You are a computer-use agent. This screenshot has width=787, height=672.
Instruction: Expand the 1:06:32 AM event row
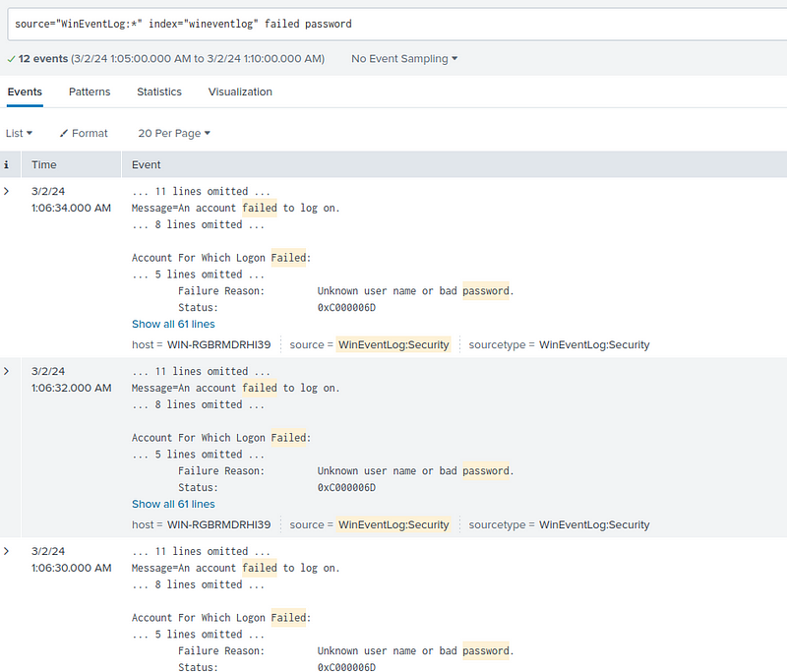[x=7, y=371]
